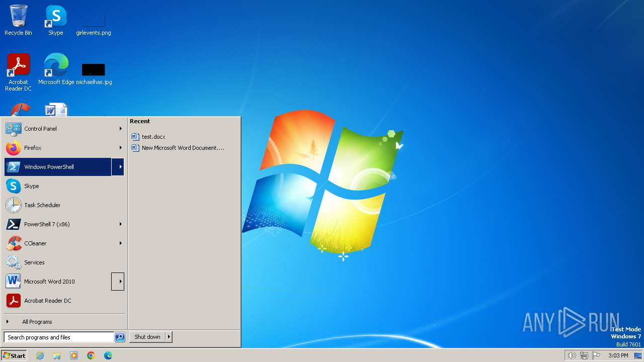This screenshot has height=362, width=644.
Task: Click the CCleaner icon in Start menu
Action: 14,243
